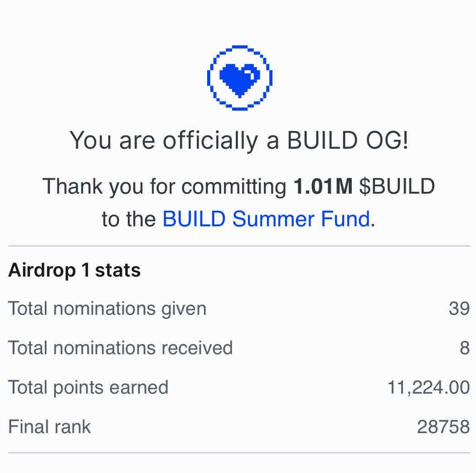The height and width of the screenshot is (473, 476).
Task: Click the 'Thank you for committing' text
Action: point(164,186)
